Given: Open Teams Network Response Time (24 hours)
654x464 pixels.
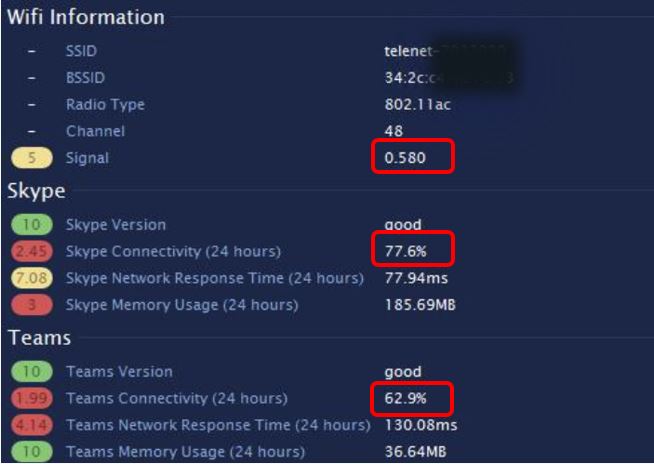Looking at the screenshot, I should pos(217,425).
